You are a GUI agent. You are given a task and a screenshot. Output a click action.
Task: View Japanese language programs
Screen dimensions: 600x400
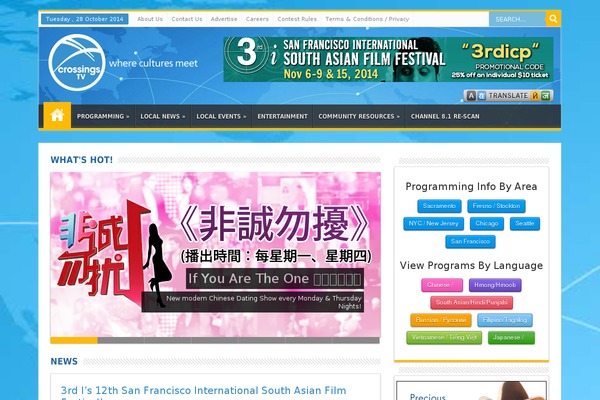511,338
